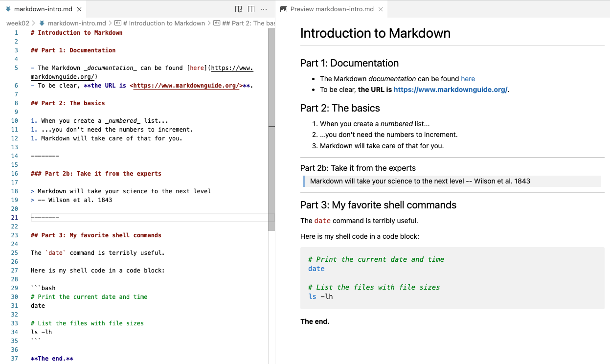This screenshot has height=364, width=610.
Task: Click the '```bash' fence on line 29
Action: click(x=43, y=288)
